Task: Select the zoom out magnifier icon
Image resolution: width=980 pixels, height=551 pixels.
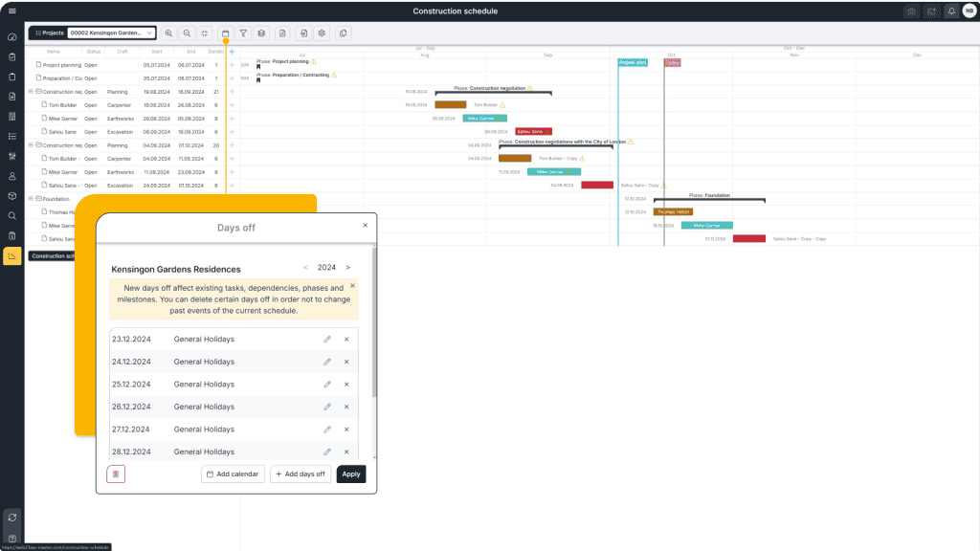Action: 188,33
